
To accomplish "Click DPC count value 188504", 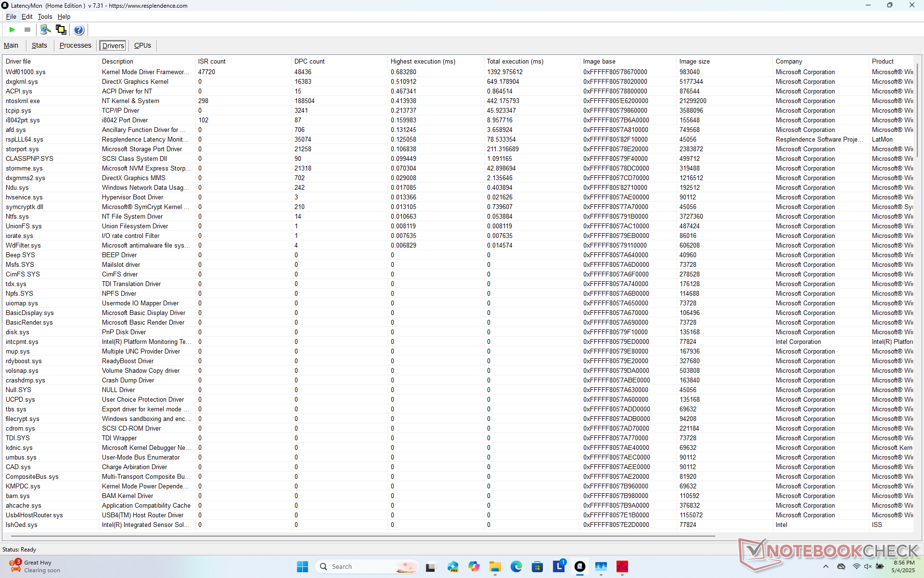I will click(x=304, y=101).
